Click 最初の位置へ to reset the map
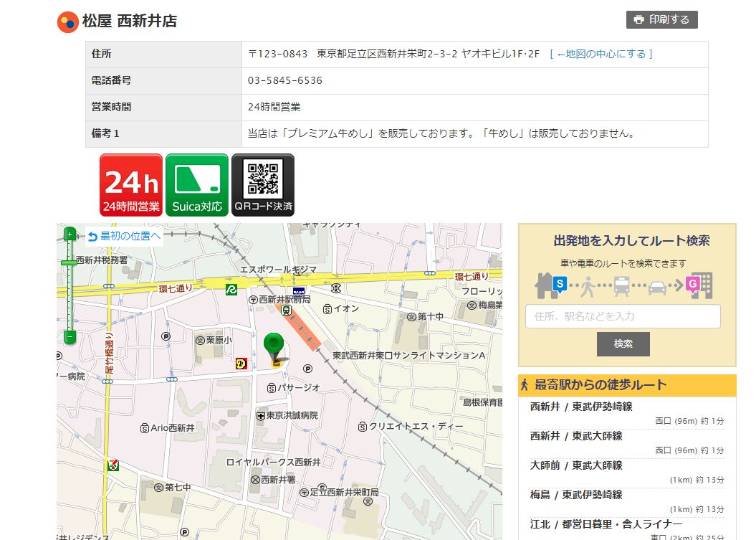Image resolution: width=756 pixels, height=540 pixels. click(124, 236)
